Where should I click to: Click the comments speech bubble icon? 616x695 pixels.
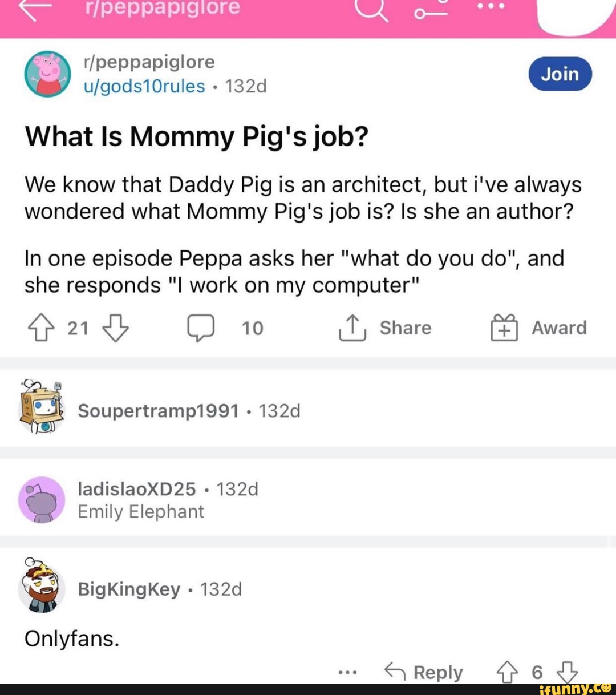(x=201, y=328)
